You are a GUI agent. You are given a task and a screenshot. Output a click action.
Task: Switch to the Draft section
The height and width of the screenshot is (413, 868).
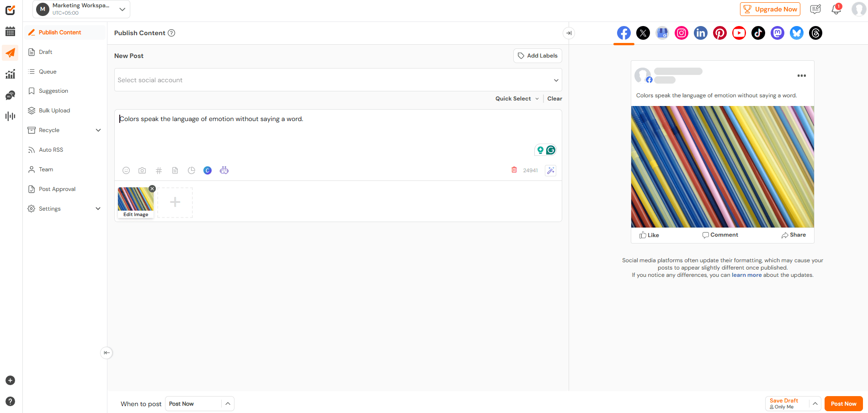coord(45,52)
